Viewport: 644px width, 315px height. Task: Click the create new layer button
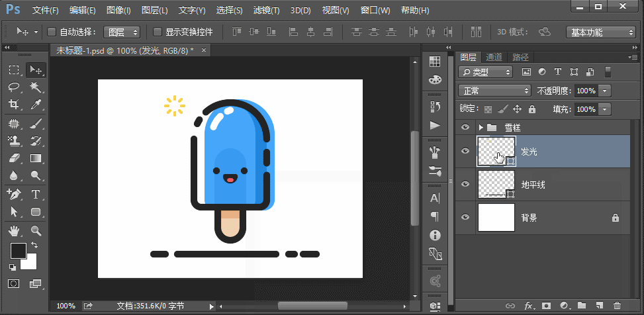coord(599,306)
